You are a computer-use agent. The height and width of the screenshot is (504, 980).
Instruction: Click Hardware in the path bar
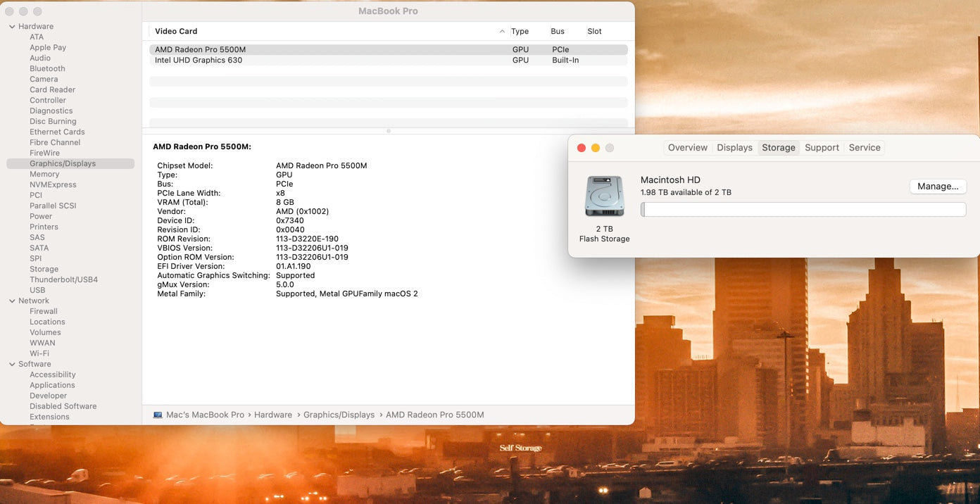(x=273, y=415)
